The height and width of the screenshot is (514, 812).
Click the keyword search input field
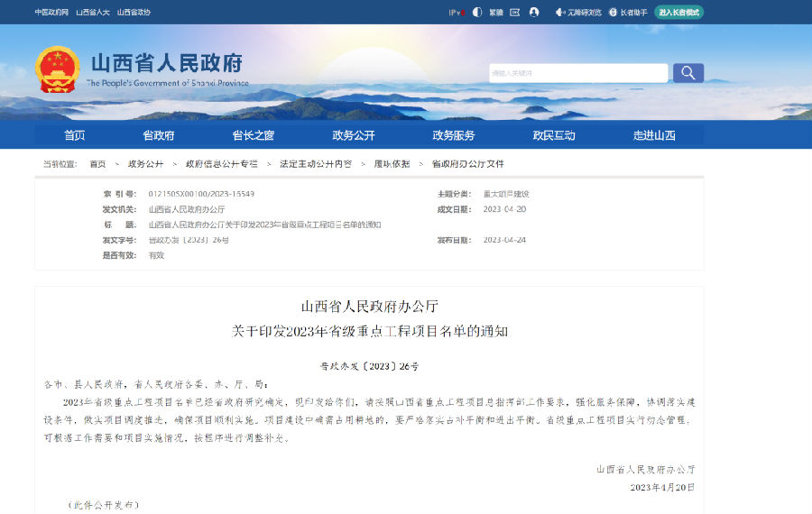[578, 73]
